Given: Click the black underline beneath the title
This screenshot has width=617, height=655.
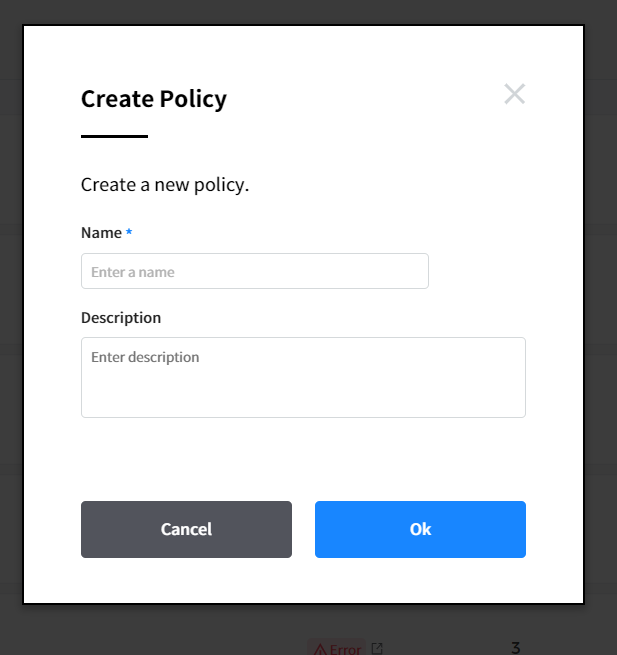Looking at the screenshot, I should point(114,136).
